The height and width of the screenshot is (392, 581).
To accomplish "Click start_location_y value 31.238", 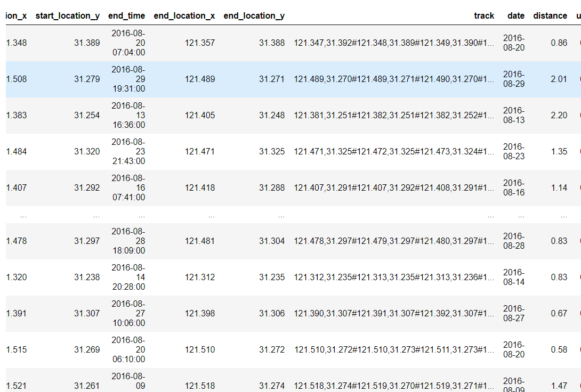I will [x=87, y=277].
